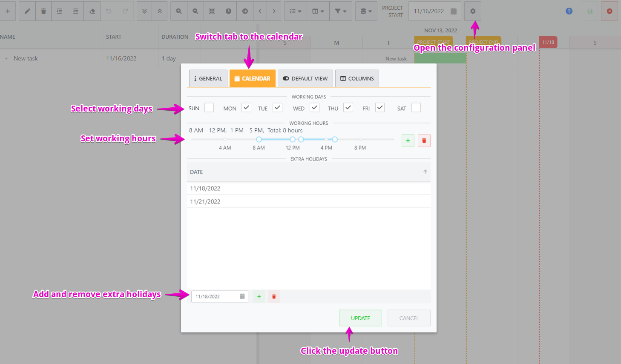Screen dimensions: 621x364
Task: Click the blue help question mark icon
Action: [x=569, y=11]
